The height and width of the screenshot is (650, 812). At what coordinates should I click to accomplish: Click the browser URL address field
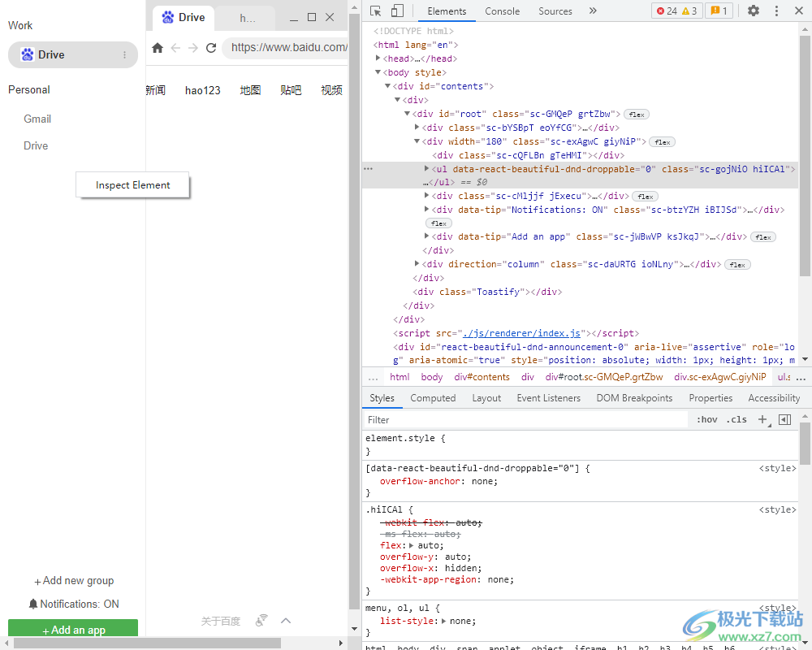[x=286, y=48]
